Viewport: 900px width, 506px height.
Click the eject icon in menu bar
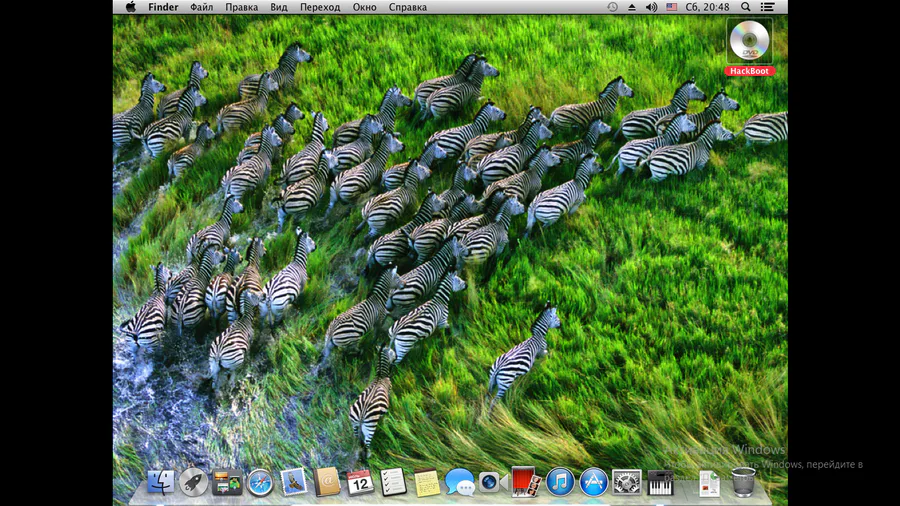632,7
